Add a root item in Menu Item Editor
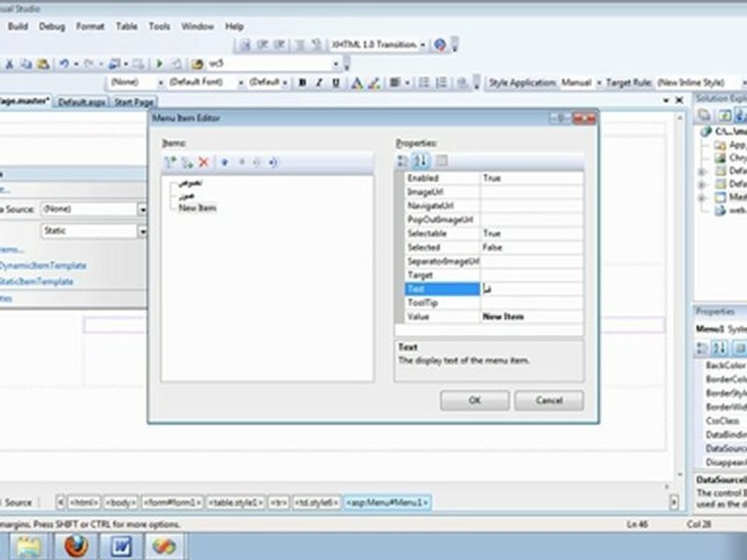Screen dimensions: 747x560 [170, 163]
